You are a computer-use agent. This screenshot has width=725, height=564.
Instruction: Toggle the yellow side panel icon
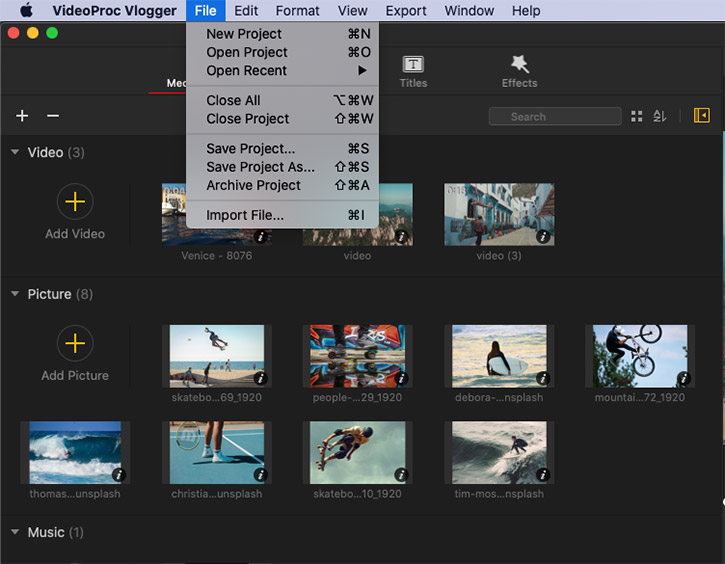[701, 116]
